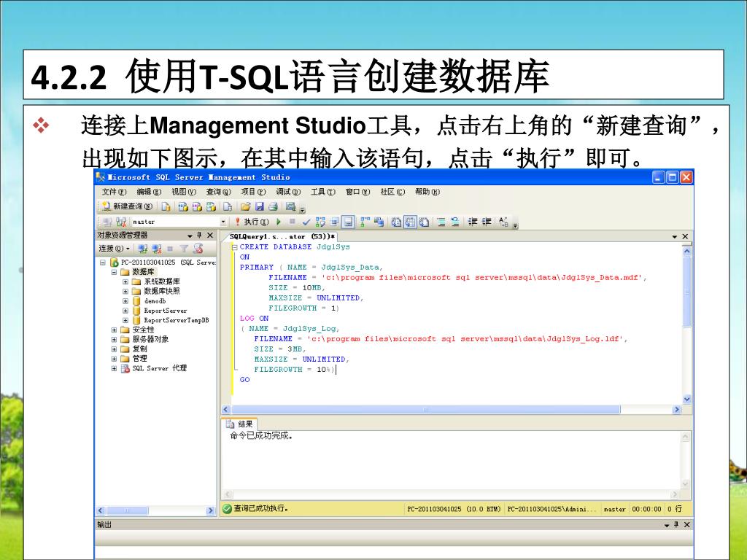Screen dimensions: 747x560
Task: Open the master database dropdown
Action: 223,222
